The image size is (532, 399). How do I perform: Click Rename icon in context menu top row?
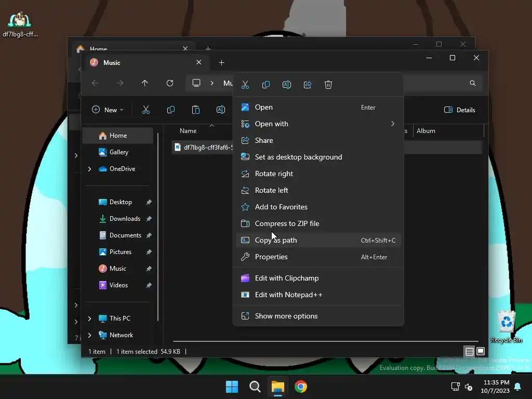pos(287,85)
